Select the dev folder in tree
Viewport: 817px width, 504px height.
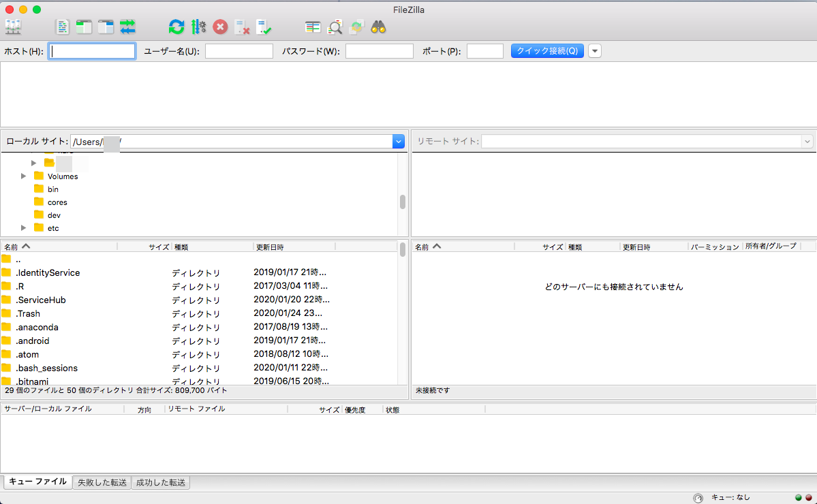click(x=54, y=215)
